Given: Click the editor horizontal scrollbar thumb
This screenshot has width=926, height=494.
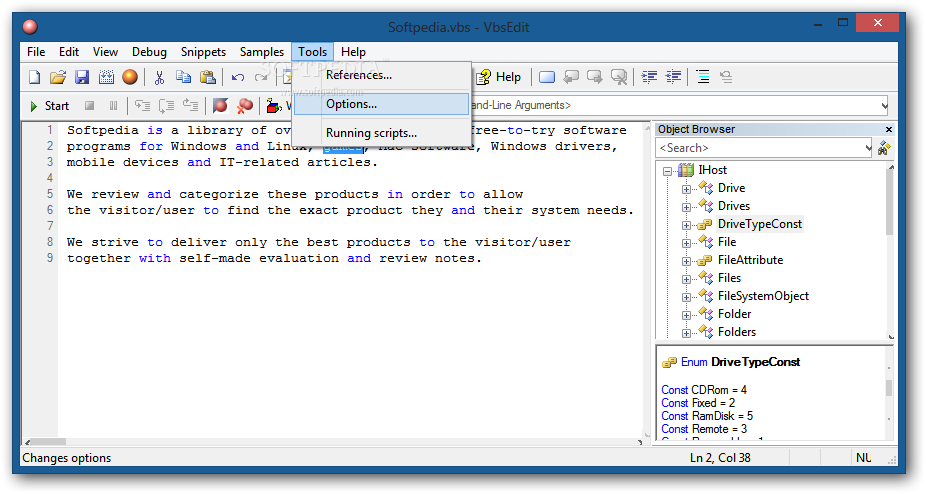Looking at the screenshot, I should (48, 442).
